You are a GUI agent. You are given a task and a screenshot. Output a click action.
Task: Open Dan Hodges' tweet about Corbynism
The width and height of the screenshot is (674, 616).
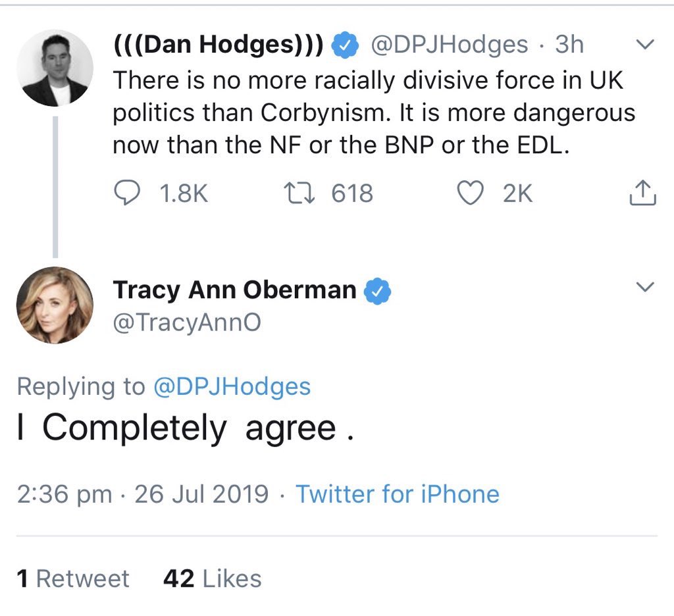pyautogui.click(x=374, y=113)
